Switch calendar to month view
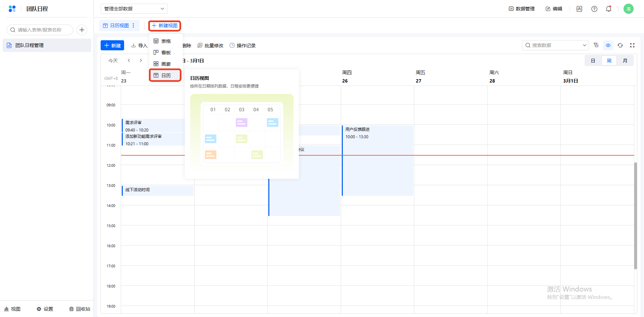This screenshot has width=644, height=317. pyautogui.click(x=625, y=61)
